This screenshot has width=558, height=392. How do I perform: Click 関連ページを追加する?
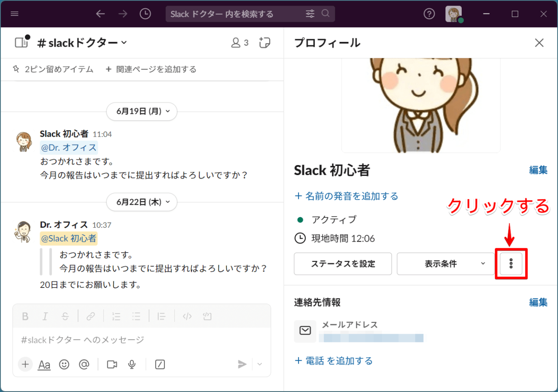point(151,69)
